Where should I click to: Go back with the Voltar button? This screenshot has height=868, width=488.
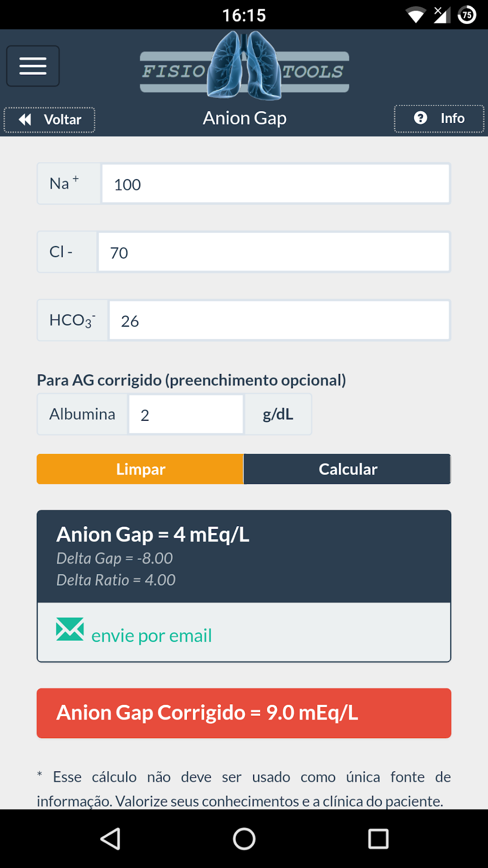49,120
